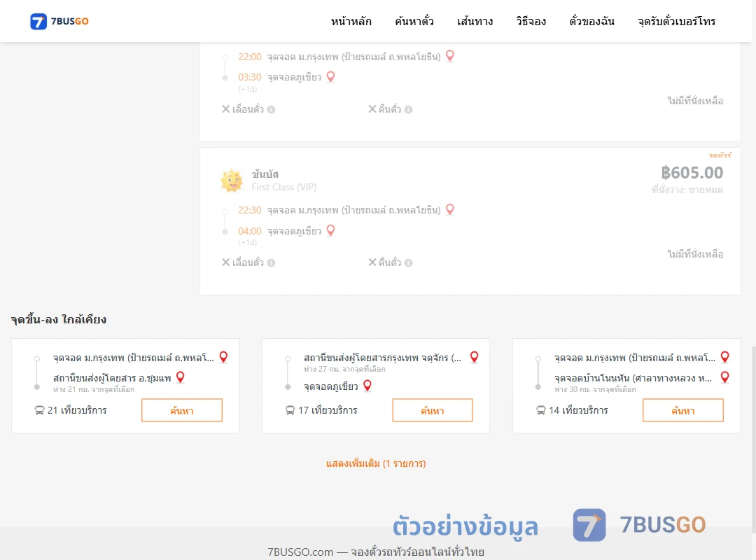Click the X icon before คืนตั๋ว on 22:00 trip
This screenshot has height=560, width=756.
point(372,108)
